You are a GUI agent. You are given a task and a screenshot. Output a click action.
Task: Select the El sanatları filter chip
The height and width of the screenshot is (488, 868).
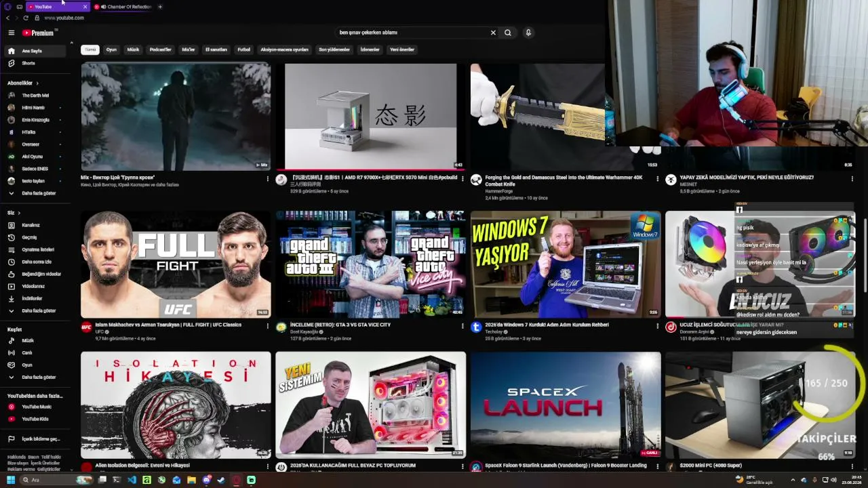point(216,49)
